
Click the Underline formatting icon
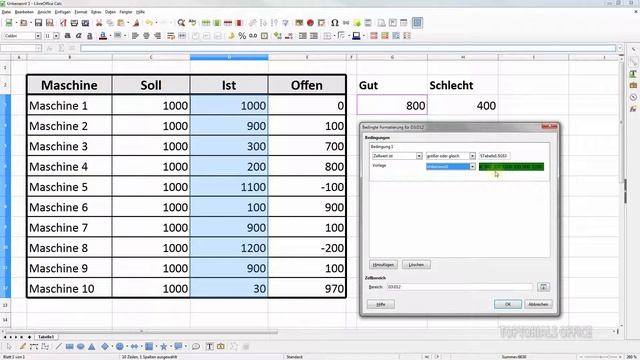pyautogui.click(x=90, y=36)
